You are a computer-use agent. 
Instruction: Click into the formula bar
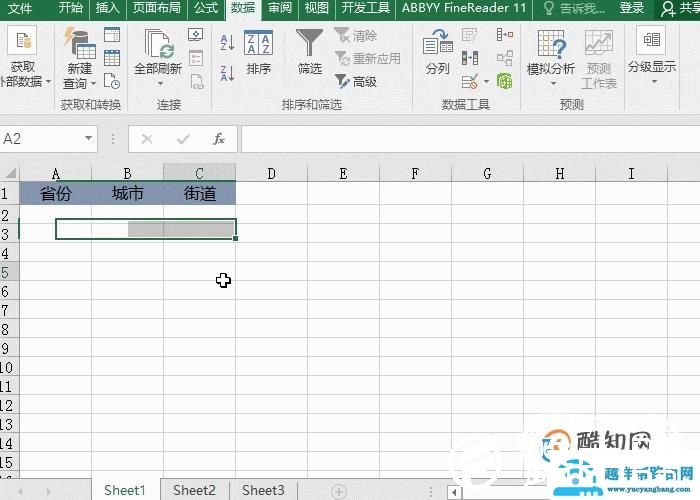[471, 139]
